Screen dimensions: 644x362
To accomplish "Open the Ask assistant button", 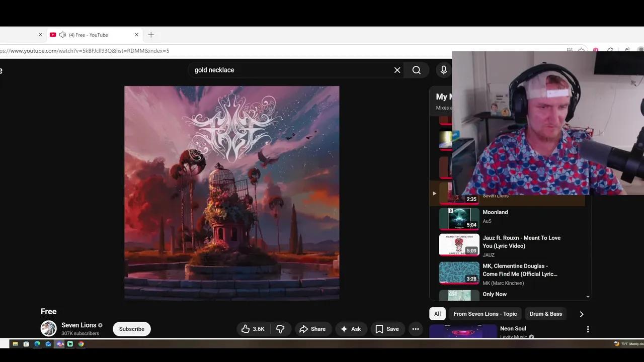I will tap(351, 329).
